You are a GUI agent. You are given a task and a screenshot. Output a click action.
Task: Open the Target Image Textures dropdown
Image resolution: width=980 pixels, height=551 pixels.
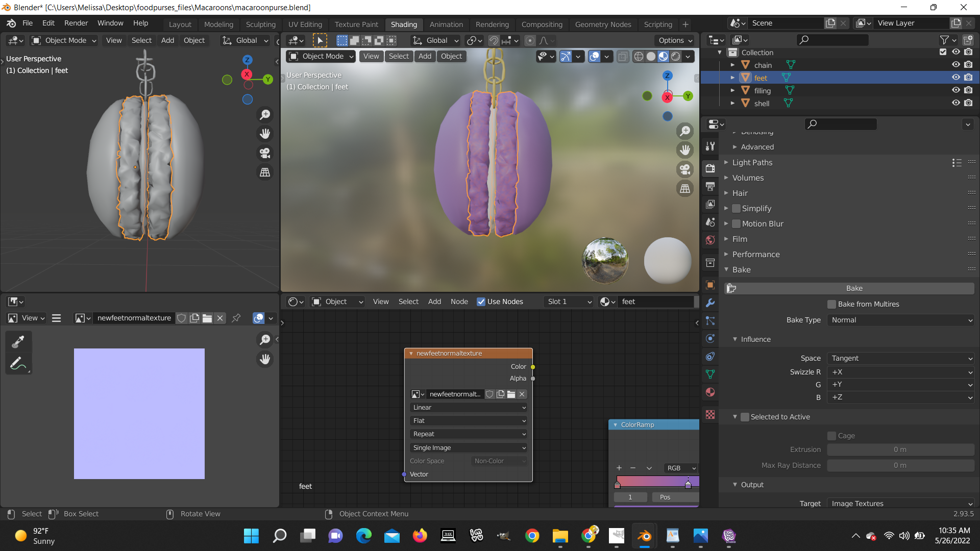point(901,503)
